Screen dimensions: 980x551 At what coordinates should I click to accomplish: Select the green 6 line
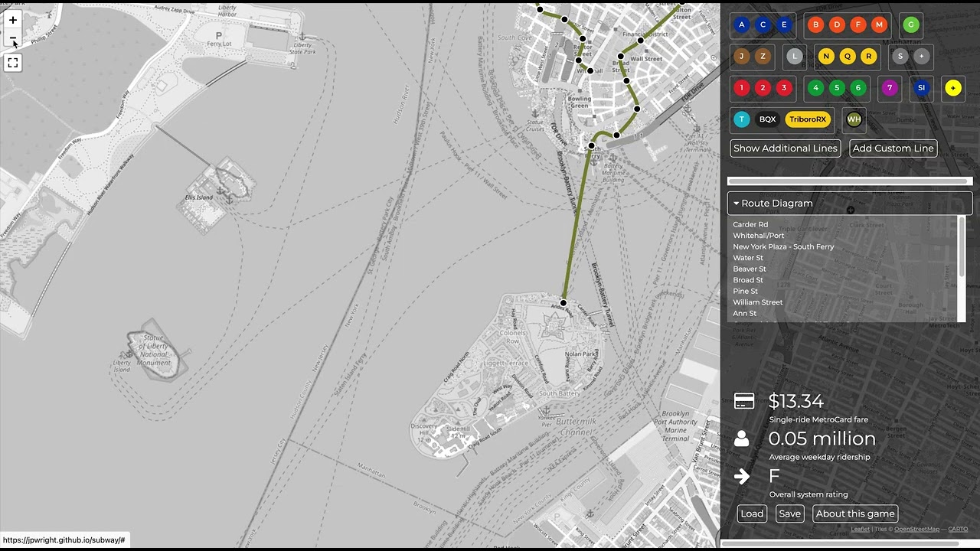pos(858,88)
